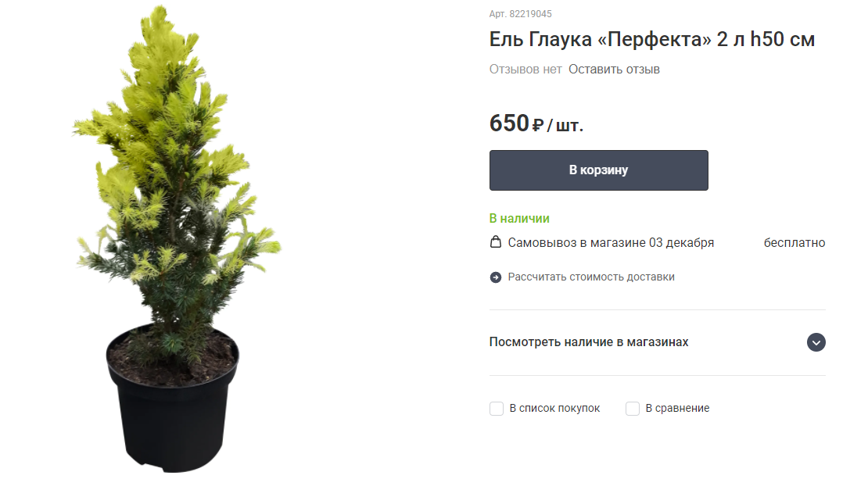This screenshot has height=479, width=868.
Task: Click the Отзывов нет reviews text
Action: (525, 69)
